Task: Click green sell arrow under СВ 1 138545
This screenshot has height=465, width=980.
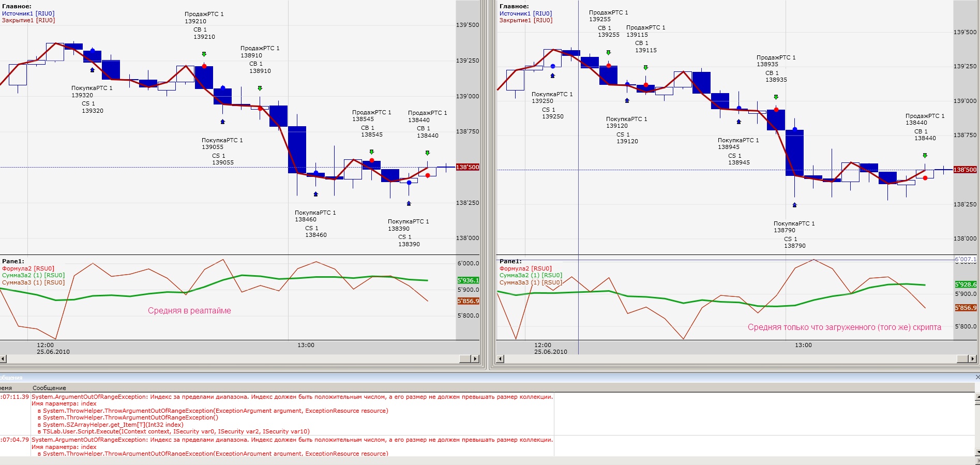Action: pos(372,152)
